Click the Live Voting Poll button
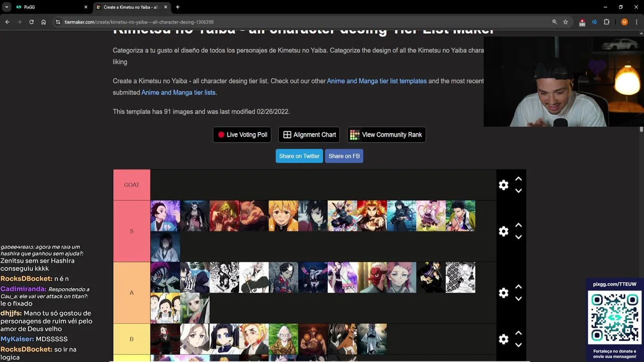Screen dimensions: 644x362 (242, 135)
